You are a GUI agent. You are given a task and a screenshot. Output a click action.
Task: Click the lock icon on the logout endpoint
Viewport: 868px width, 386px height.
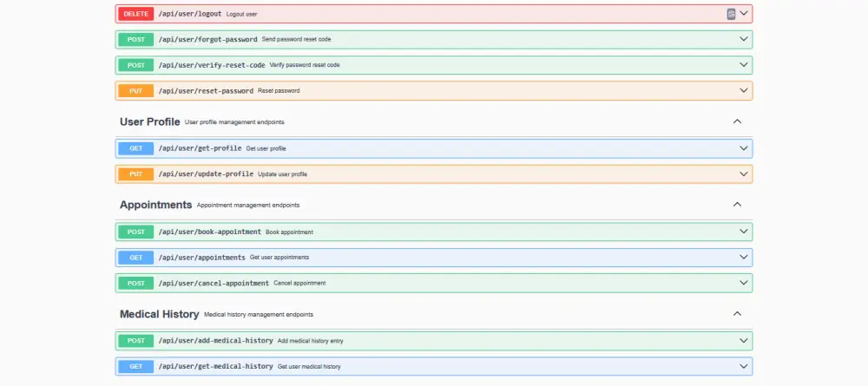731,14
